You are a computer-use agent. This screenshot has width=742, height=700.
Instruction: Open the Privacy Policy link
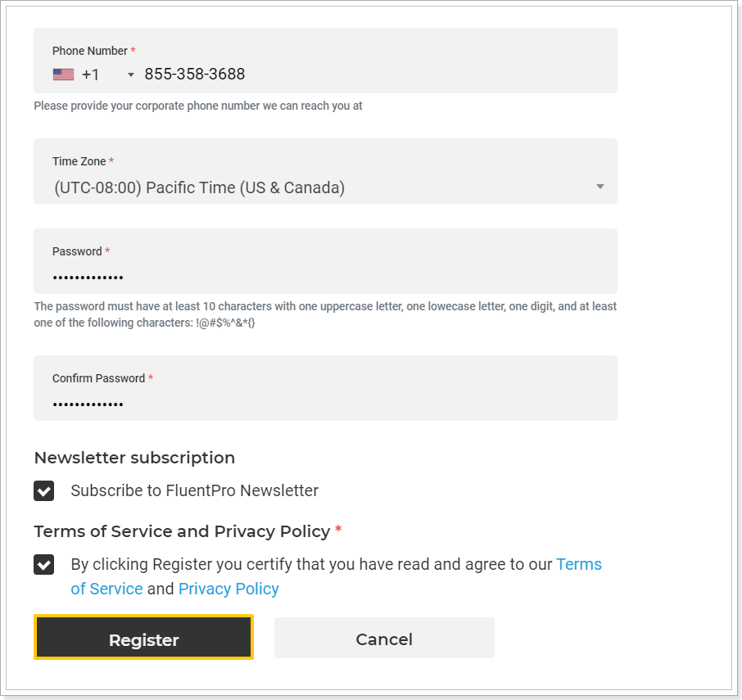(x=228, y=589)
